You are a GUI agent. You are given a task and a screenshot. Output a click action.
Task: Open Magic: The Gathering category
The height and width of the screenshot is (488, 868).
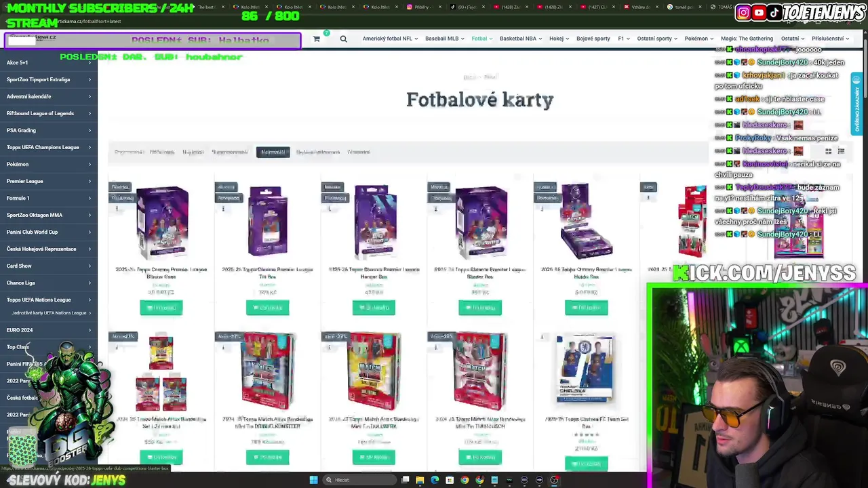click(747, 39)
